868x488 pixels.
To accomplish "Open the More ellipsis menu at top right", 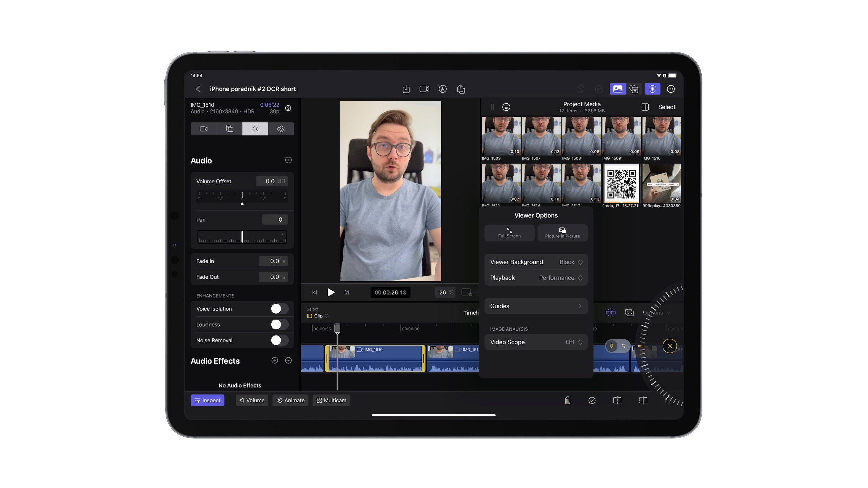I will point(671,89).
